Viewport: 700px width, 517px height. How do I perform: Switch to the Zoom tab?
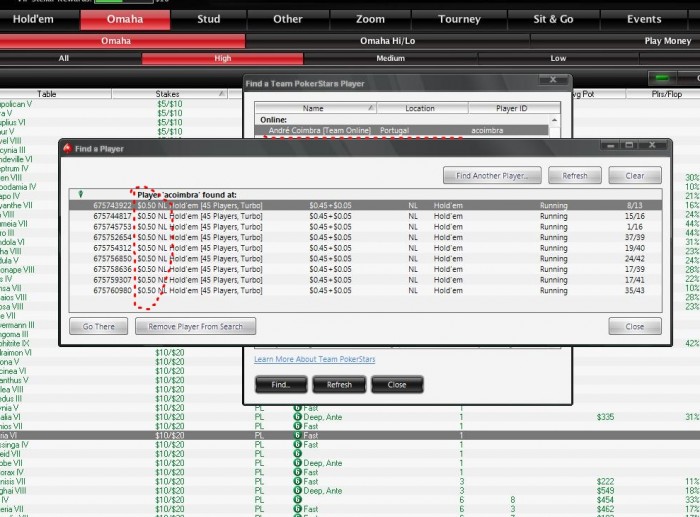click(370, 19)
